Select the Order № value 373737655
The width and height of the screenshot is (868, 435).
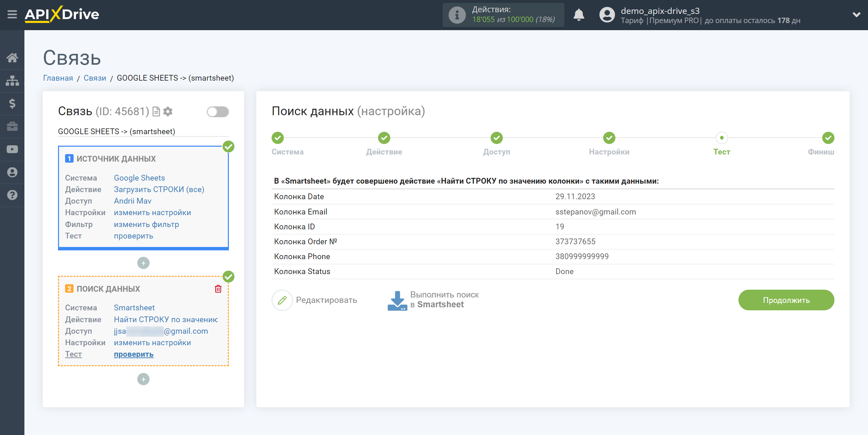coord(575,242)
